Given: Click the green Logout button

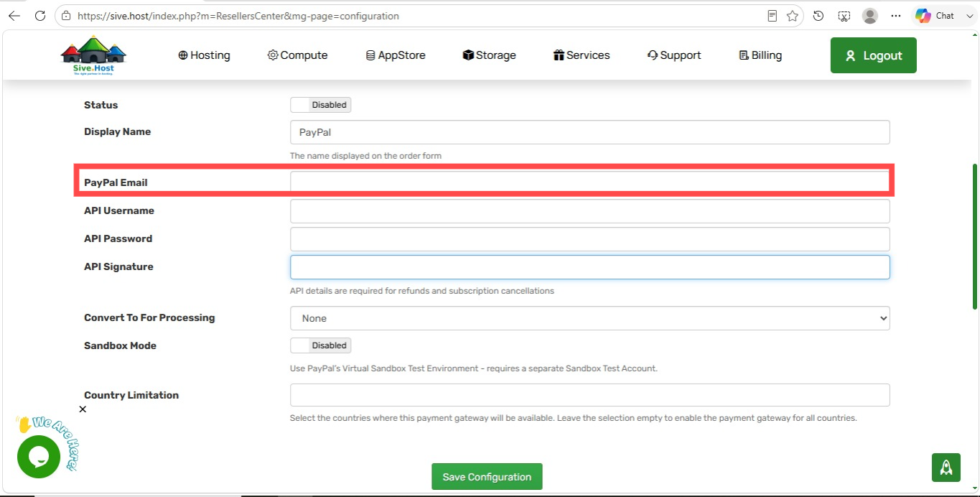Looking at the screenshot, I should [x=873, y=55].
